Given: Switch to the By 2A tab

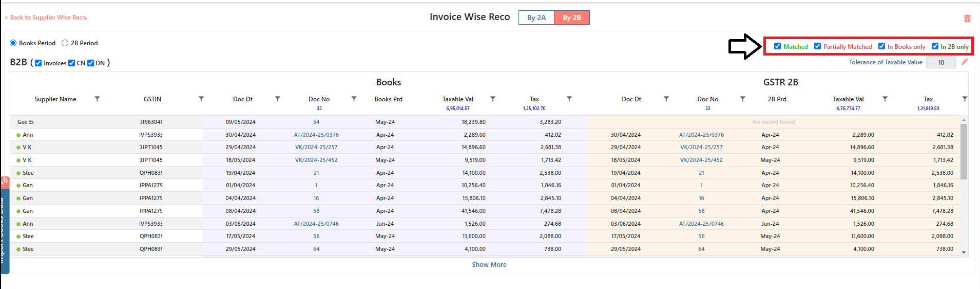Looking at the screenshot, I should 536,17.
